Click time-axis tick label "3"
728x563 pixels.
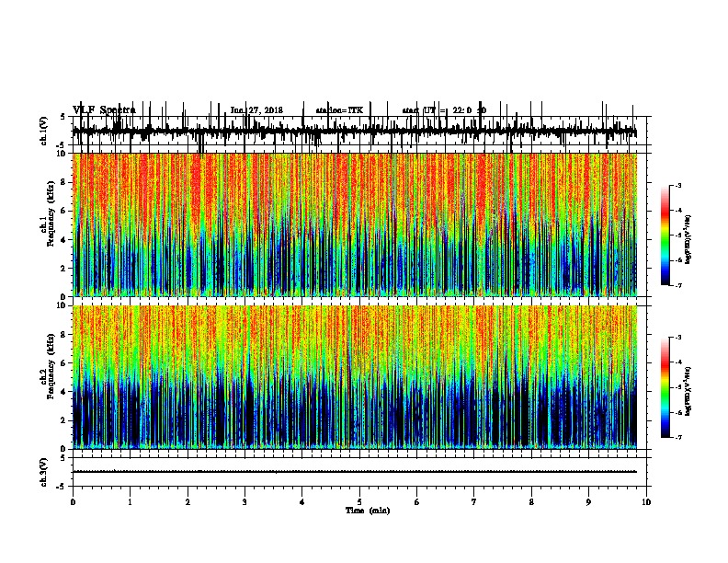[x=245, y=502]
